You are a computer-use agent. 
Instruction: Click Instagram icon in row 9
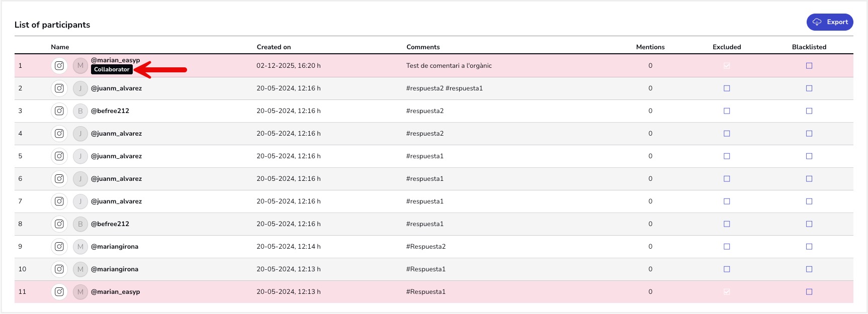[x=59, y=247]
